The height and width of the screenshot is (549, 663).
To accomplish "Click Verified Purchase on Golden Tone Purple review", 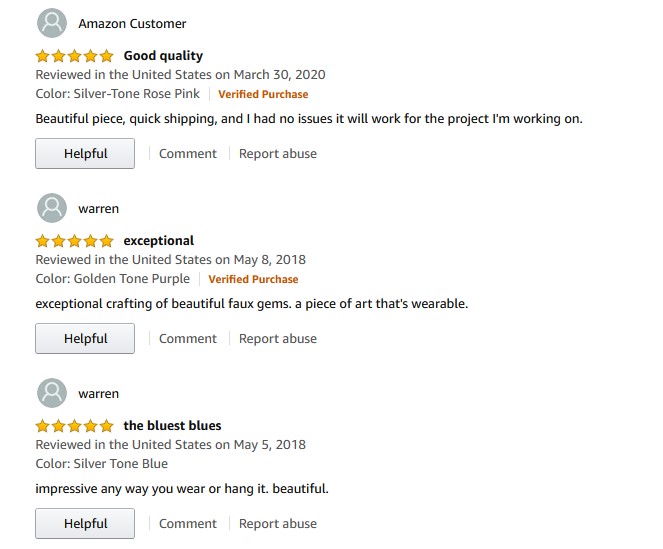I will [253, 279].
